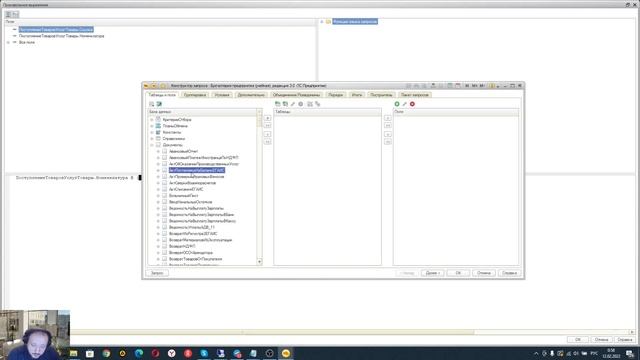Click the pencil edit icon in tables toolbar
Viewport: 640px width, 360px height.
coord(293,104)
